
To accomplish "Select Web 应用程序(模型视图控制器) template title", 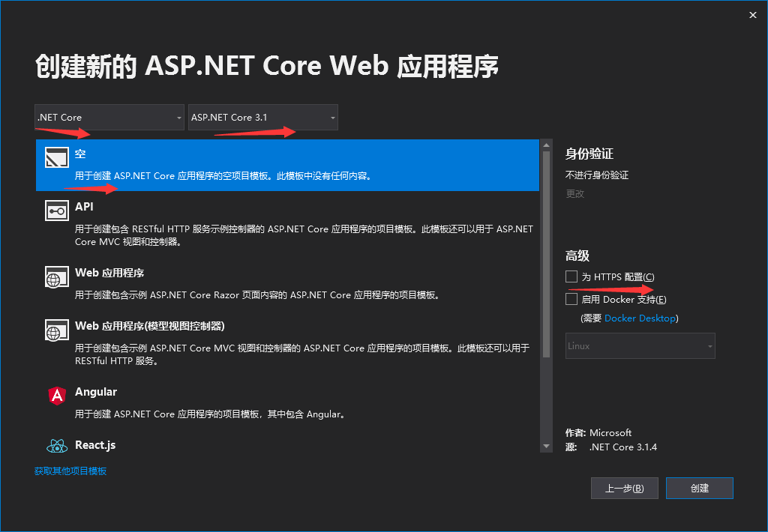I will click(150, 326).
